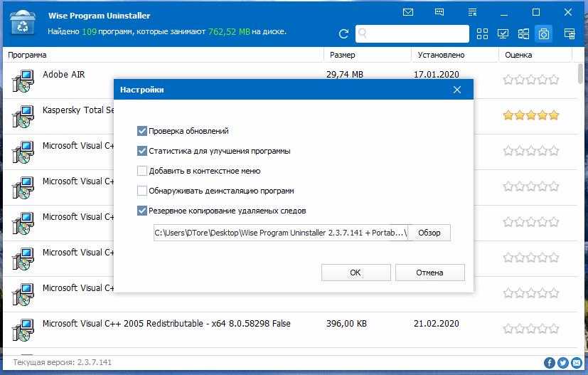588x375 pixels.
Task: Uncheck Проверка обновлений checkbox
Action: tap(141, 131)
